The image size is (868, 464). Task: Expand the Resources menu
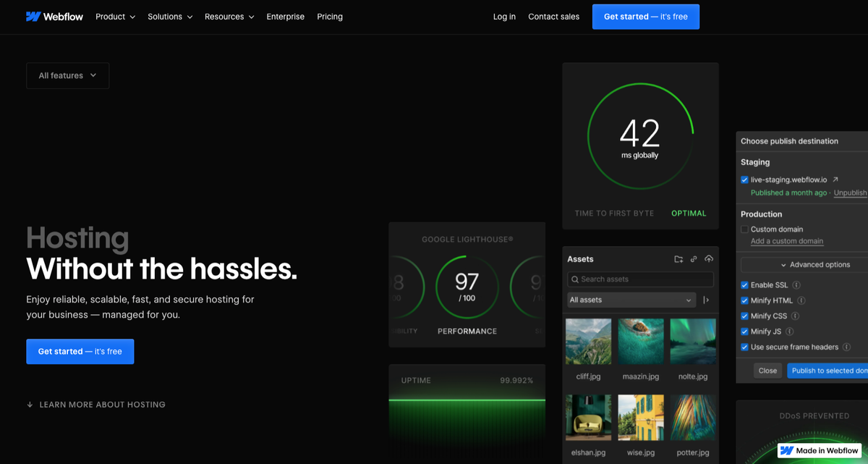[229, 17]
